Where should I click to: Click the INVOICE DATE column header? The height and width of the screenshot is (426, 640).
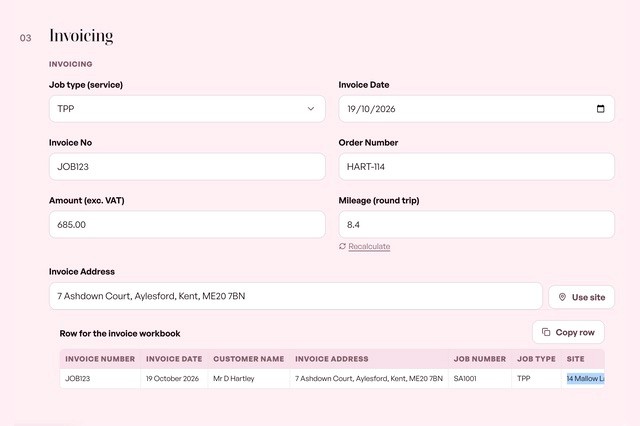pos(174,359)
